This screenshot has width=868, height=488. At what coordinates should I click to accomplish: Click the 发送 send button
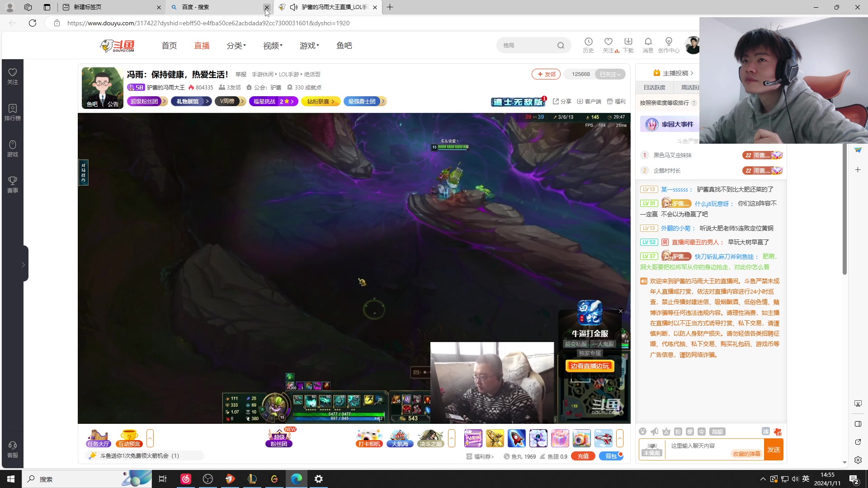(x=774, y=450)
